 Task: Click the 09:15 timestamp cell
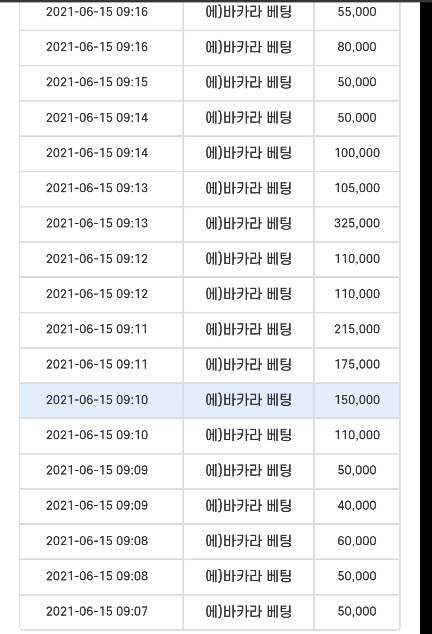pos(101,82)
